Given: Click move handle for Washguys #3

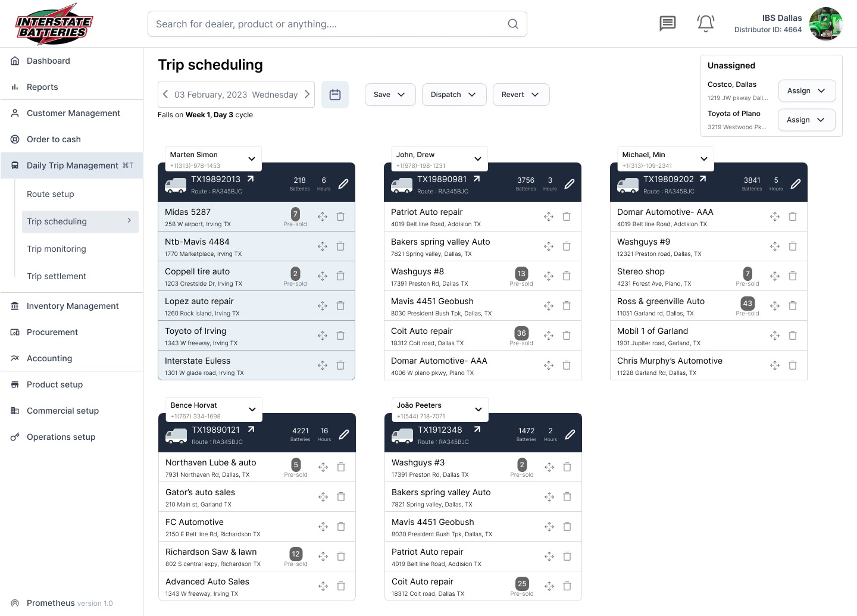Looking at the screenshot, I should (x=549, y=467).
